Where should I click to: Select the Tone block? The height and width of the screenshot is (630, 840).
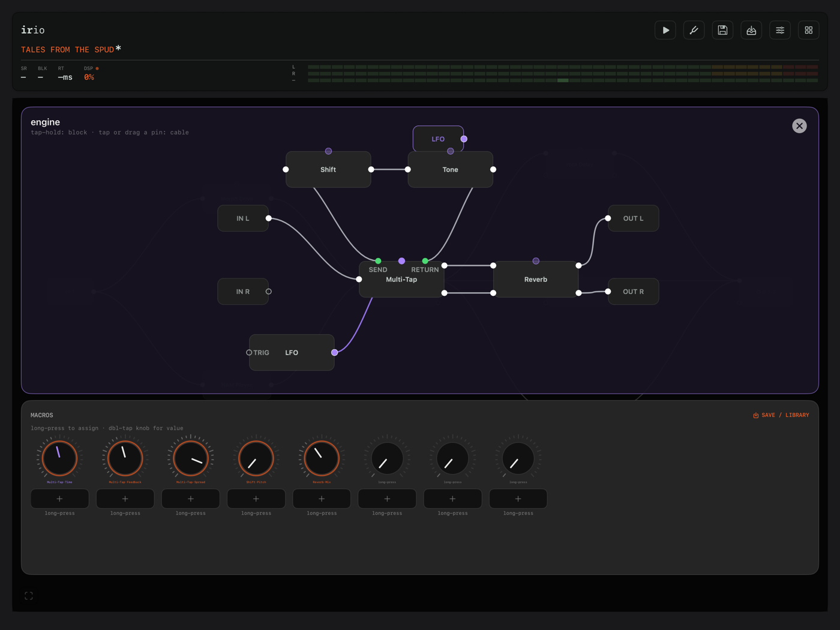point(451,170)
